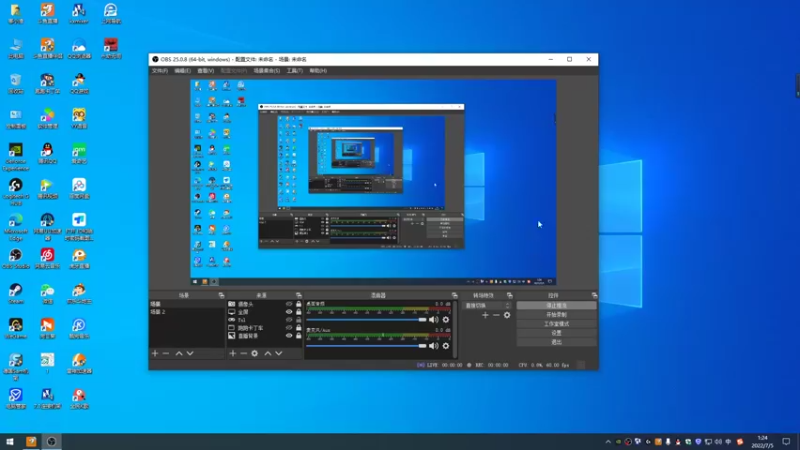Toggle visibility of bottom image source
The width and height of the screenshot is (800, 450).
[x=289, y=336]
